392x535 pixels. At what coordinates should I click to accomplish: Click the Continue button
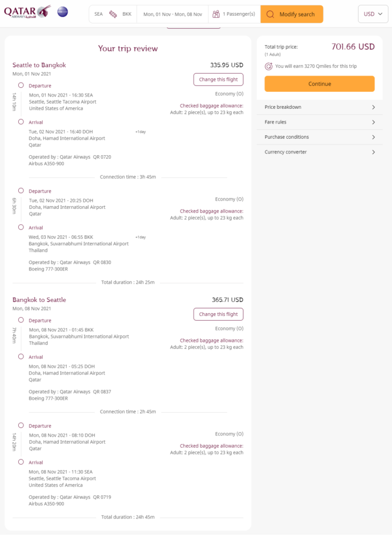(x=319, y=84)
